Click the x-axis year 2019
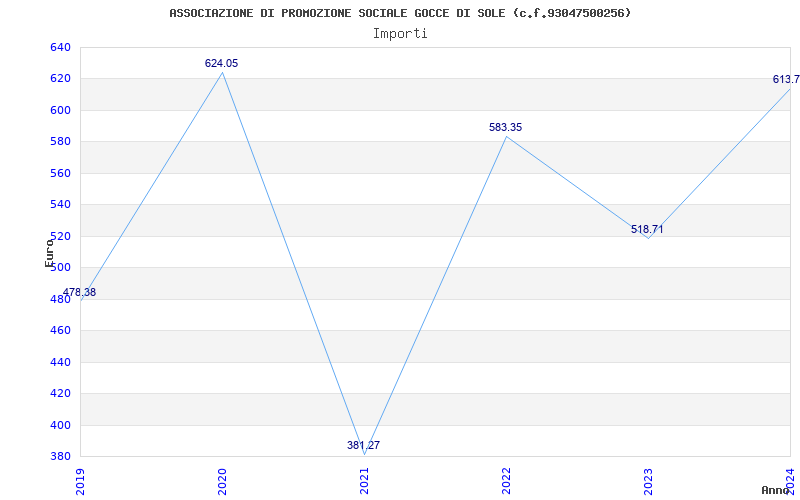Screen dimensions: 800x500 point(81,481)
